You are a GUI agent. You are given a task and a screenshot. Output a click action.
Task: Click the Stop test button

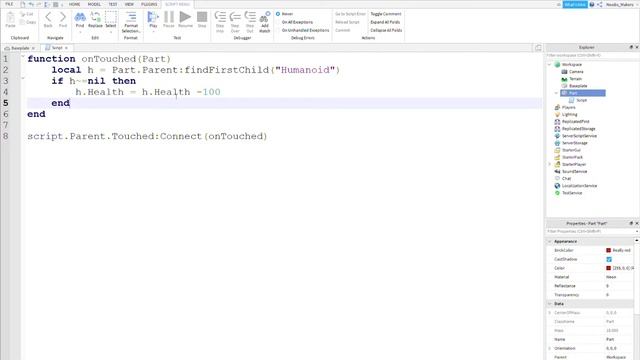[x=202, y=17]
